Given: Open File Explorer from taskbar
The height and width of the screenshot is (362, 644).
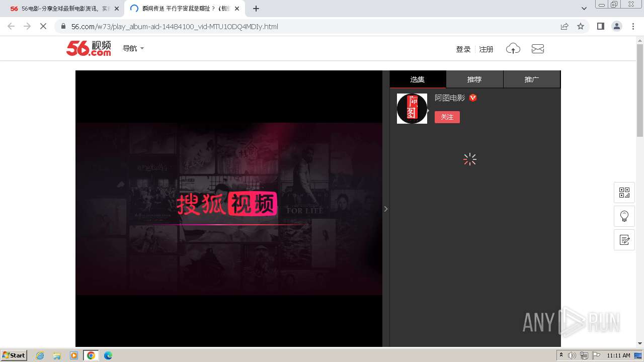Looking at the screenshot, I should (x=57, y=355).
